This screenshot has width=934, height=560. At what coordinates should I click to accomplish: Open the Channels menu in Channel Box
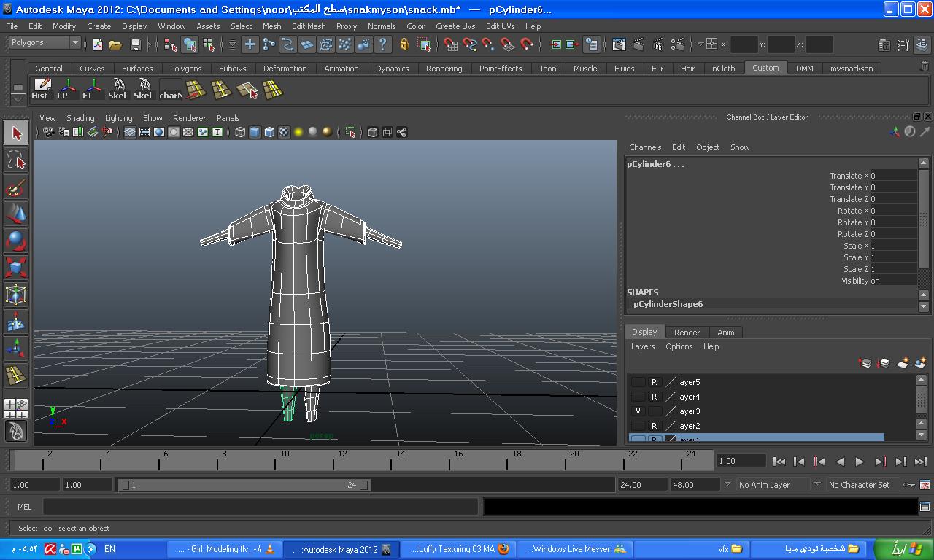[x=645, y=147]
